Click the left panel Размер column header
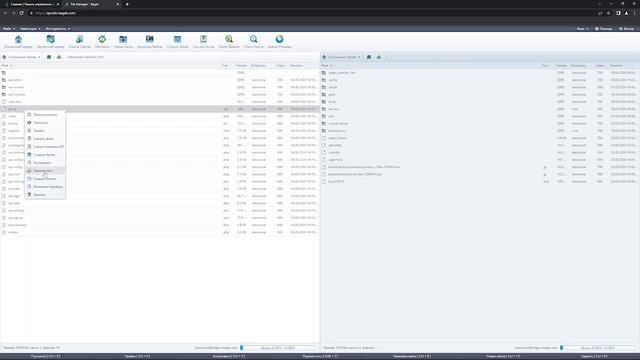Viewport: 640px width, 360px height. tap(241, 65)
